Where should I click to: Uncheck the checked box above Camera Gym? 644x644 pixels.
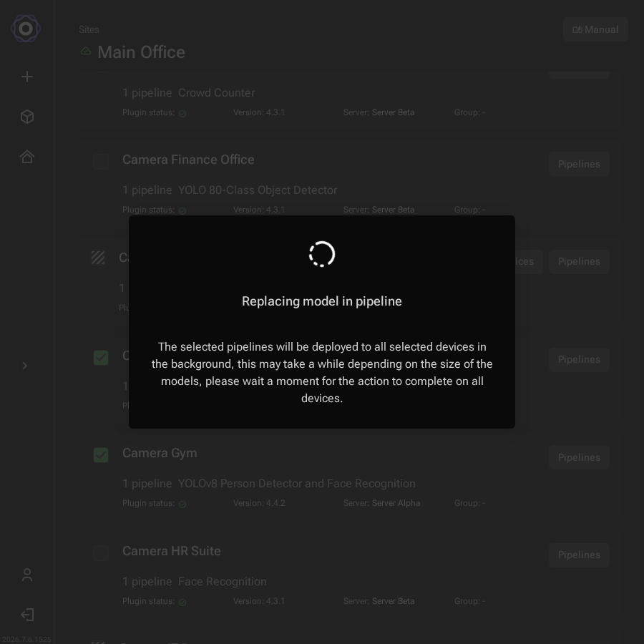click(x=101, y=358)
